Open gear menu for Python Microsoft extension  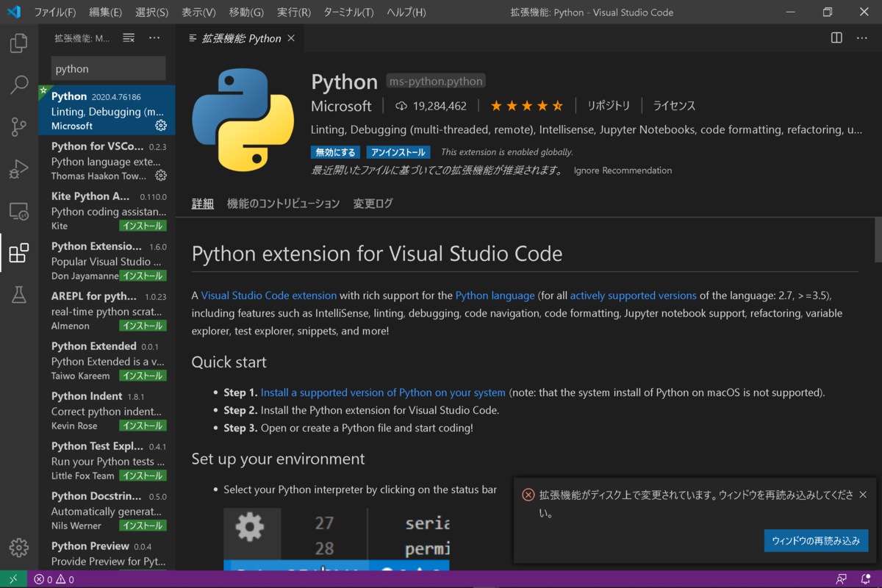point(161,126)
